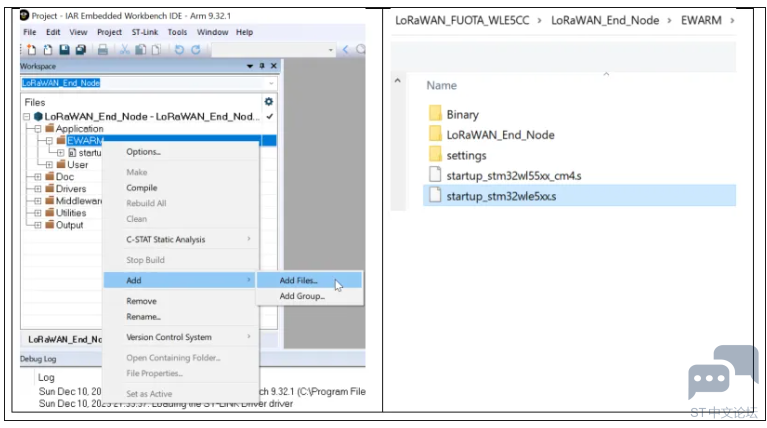Expand the startup file tree node
This screenshot has height=428, width=767.
[60, 153]
